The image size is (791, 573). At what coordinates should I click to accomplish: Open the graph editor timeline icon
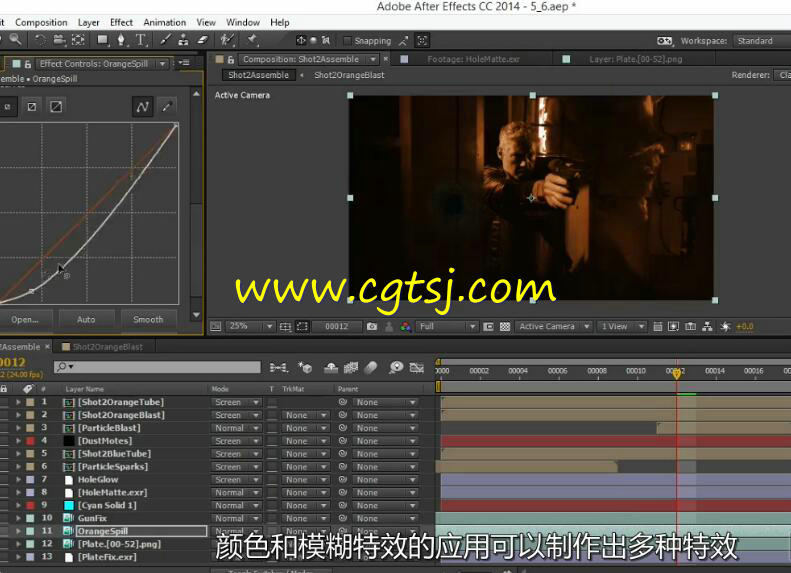[x=417, y=367]
